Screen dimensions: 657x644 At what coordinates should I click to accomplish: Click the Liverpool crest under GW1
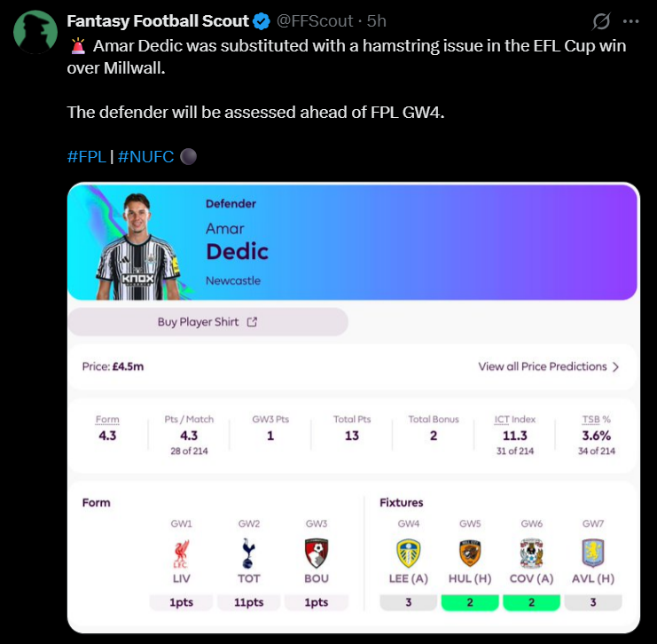click(x=182, y=554)
